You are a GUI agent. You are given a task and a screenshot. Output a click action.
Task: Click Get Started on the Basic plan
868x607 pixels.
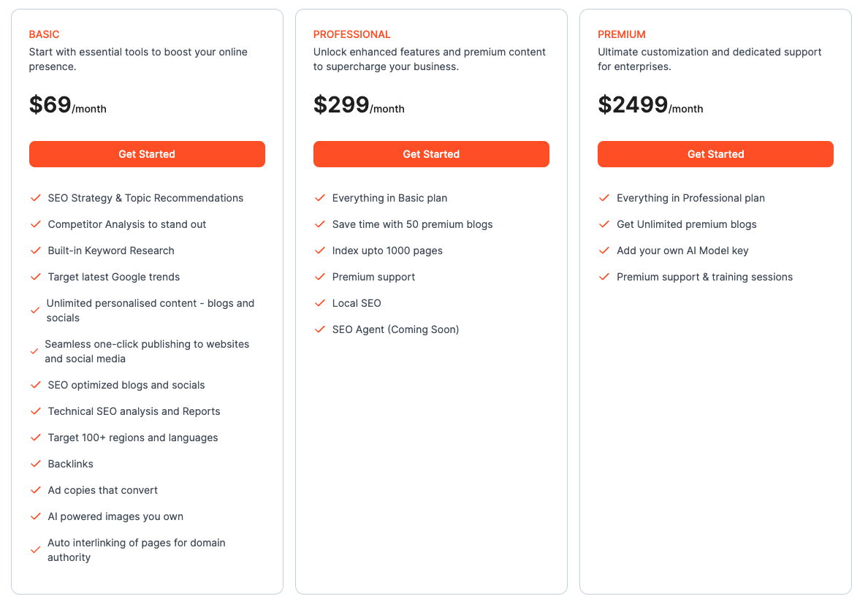(147, 154)
